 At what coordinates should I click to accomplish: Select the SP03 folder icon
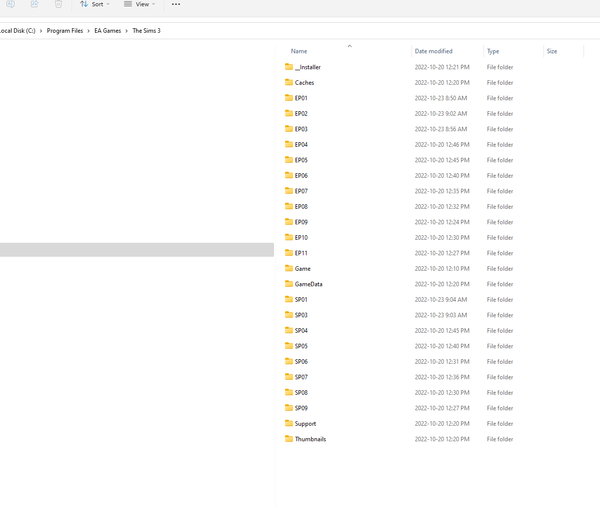(x=289, y=315)
